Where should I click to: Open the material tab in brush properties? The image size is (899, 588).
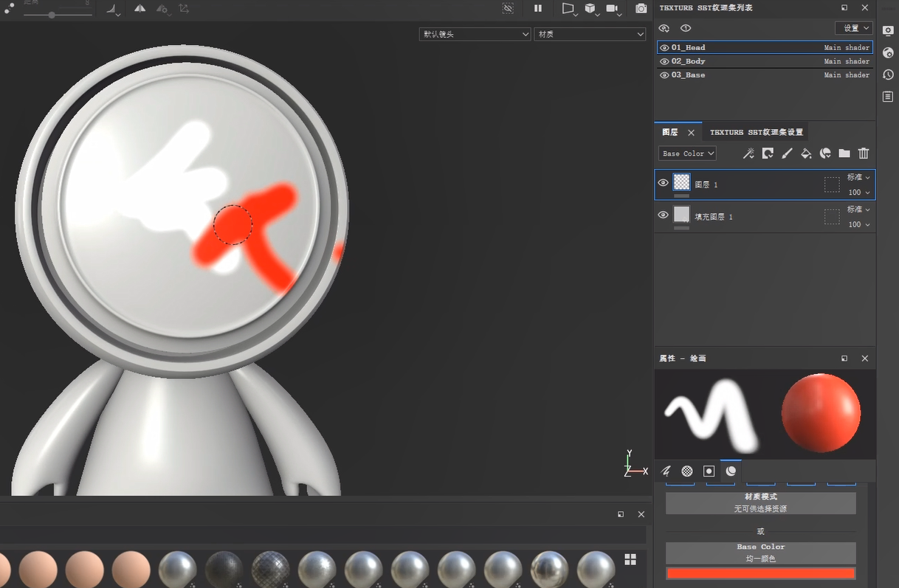[x=731, y=471]
